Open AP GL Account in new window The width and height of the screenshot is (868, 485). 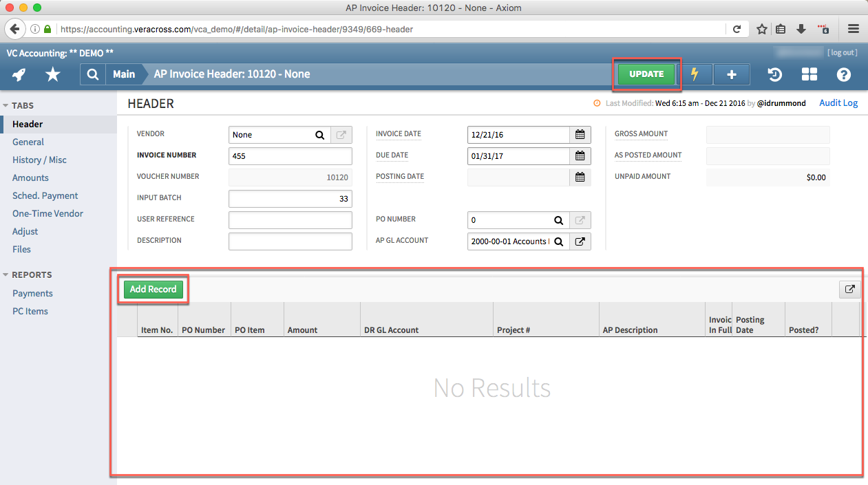[580, 241]
